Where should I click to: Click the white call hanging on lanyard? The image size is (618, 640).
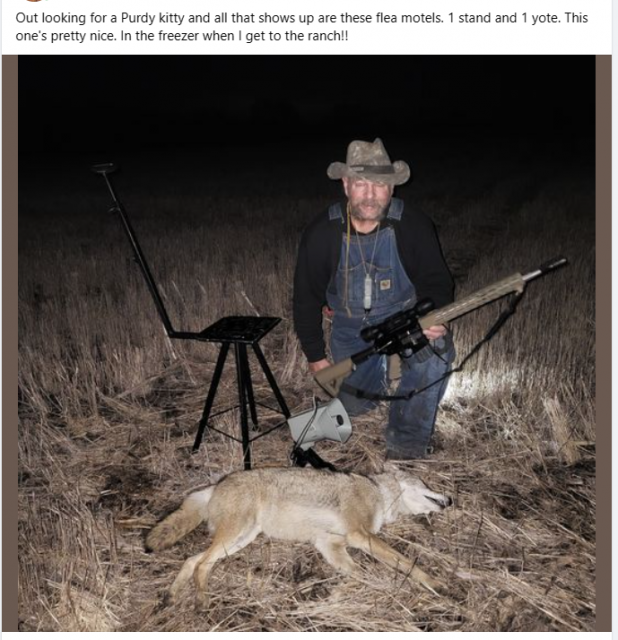pyautogui.click(x=367, y=292)
